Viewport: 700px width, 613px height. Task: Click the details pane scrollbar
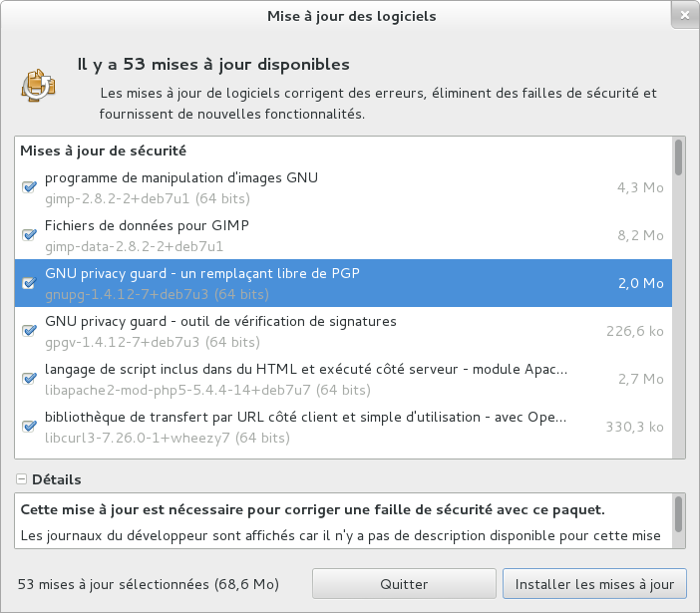pos(679,514)
